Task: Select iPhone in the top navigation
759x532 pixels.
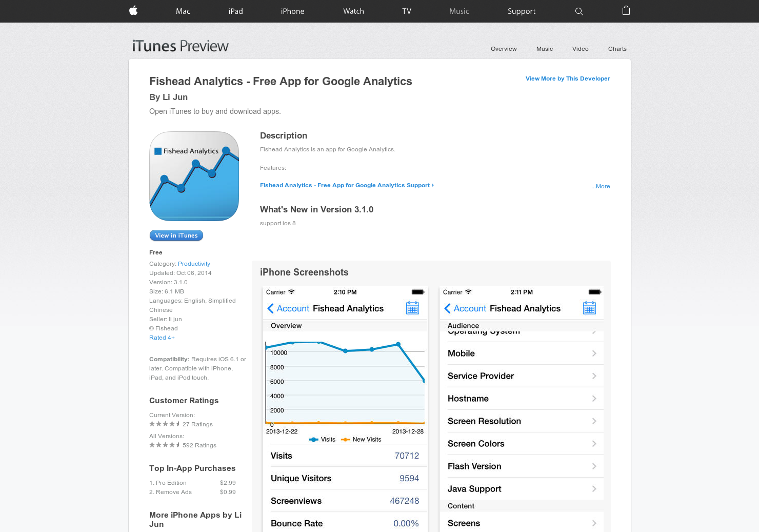Action: point(292,11)
